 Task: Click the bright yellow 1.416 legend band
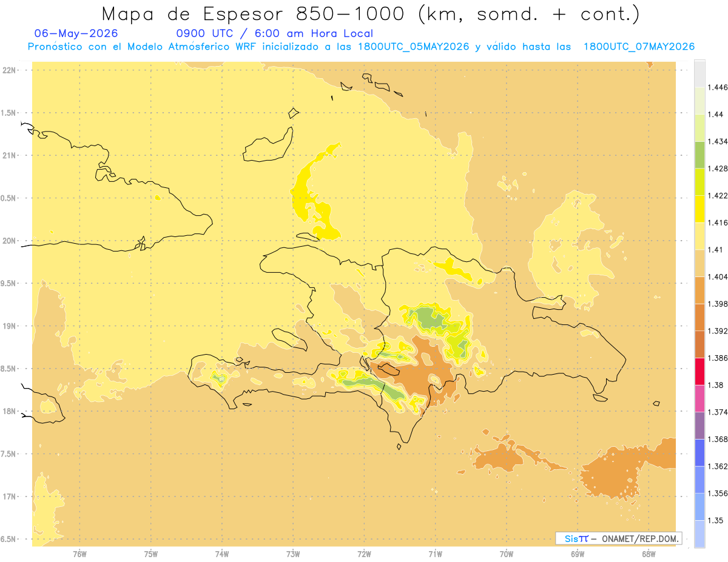[699, 209]
